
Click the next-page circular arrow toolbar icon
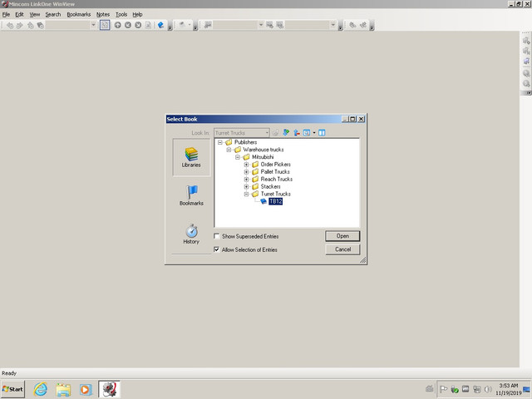pyautogui.click(x=138, y=25)
